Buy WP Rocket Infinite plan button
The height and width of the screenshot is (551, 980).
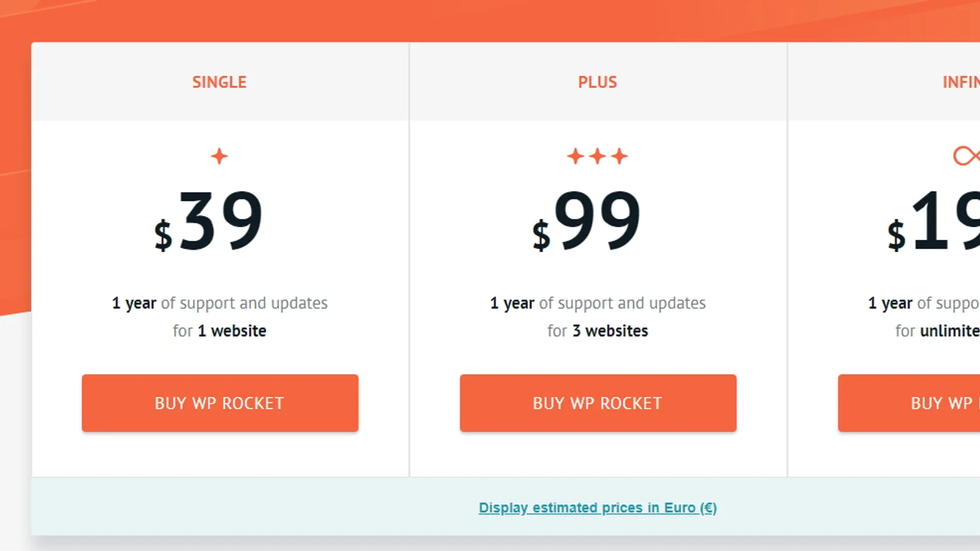(909, 403)
